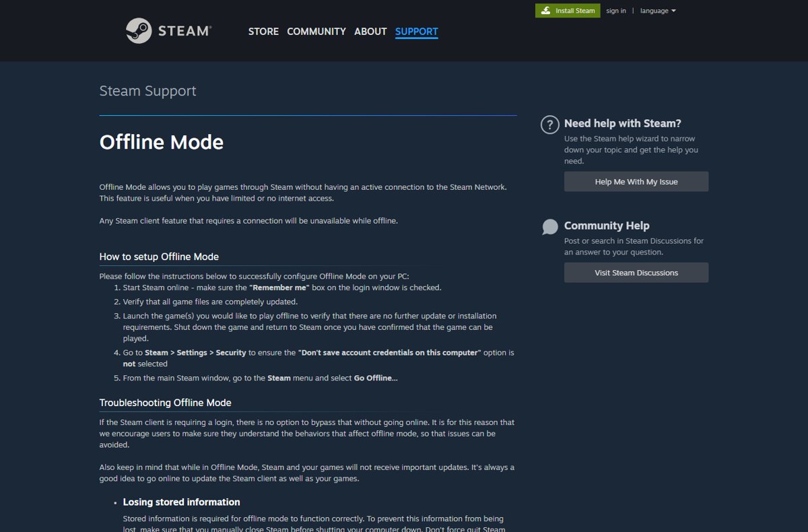
Task: Click "Any Steam client feature that requires a connection" sentence
Action: pos(248,221)
